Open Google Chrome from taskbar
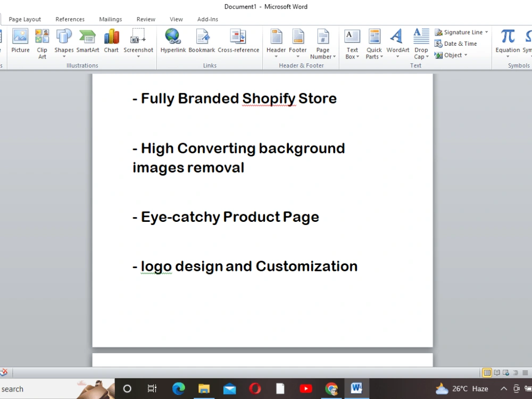This screenshot has width=532, height=399. (331, 388)
